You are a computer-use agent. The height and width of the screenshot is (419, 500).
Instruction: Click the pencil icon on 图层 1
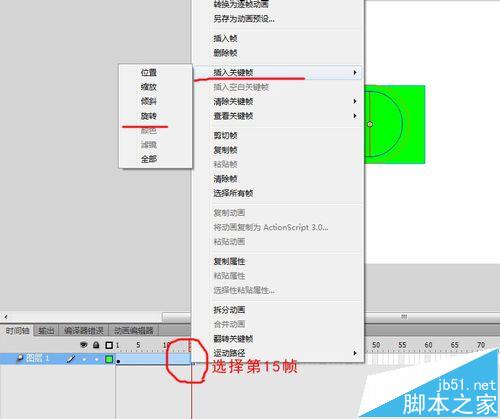tap(71, 359)
